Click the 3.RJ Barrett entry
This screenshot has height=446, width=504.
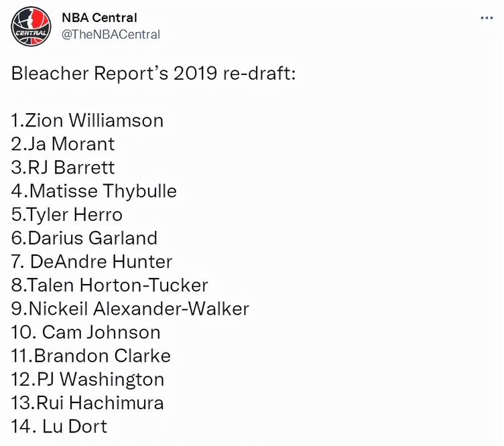click(63, 167)
